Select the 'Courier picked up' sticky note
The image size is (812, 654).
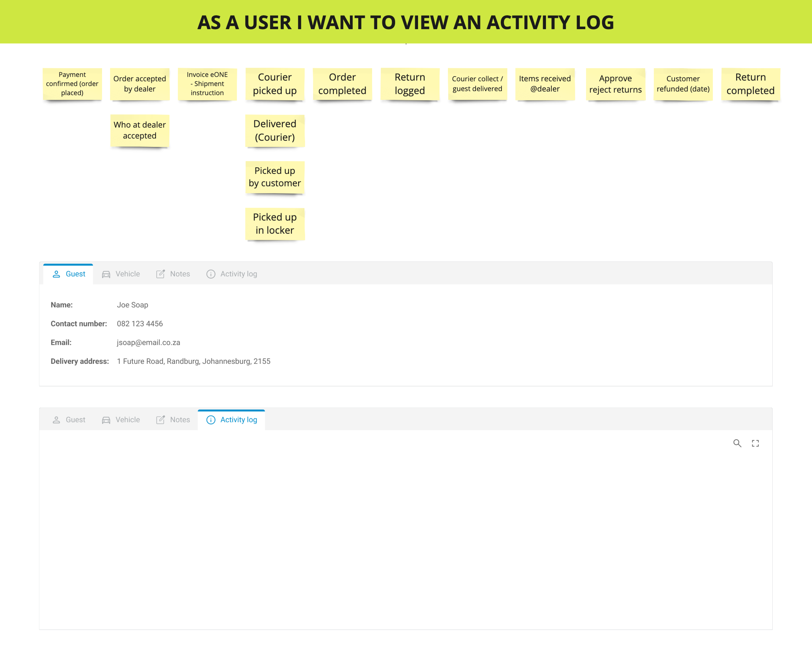coord(275,84)
